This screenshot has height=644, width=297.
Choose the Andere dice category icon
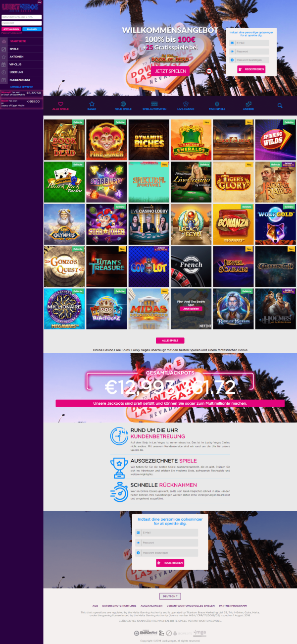(x=248, y=106)
